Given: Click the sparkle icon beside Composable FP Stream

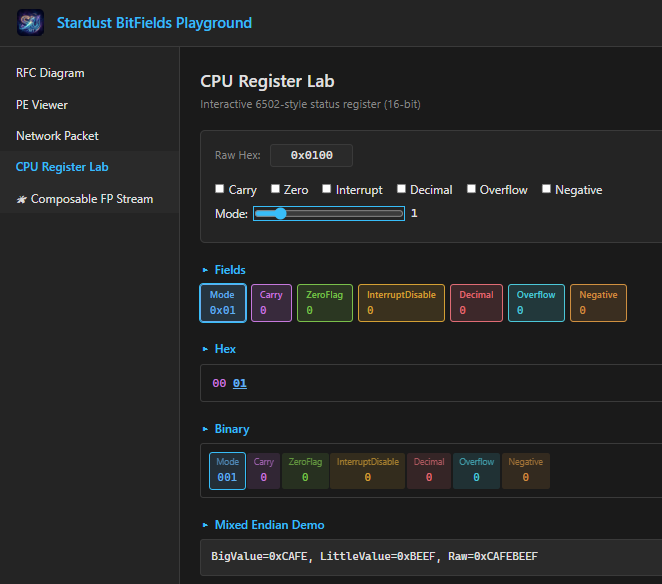Looking at the screenshot, I should click(22, 199).
